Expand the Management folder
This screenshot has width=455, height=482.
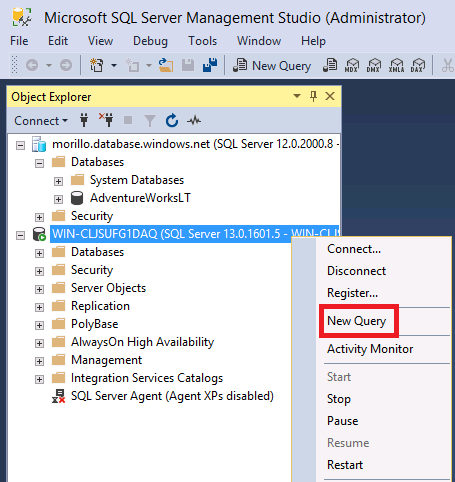[39, 361]
